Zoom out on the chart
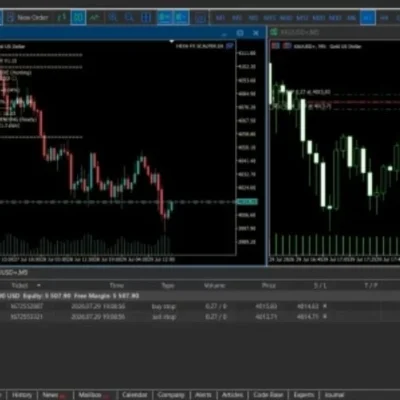 129,17
